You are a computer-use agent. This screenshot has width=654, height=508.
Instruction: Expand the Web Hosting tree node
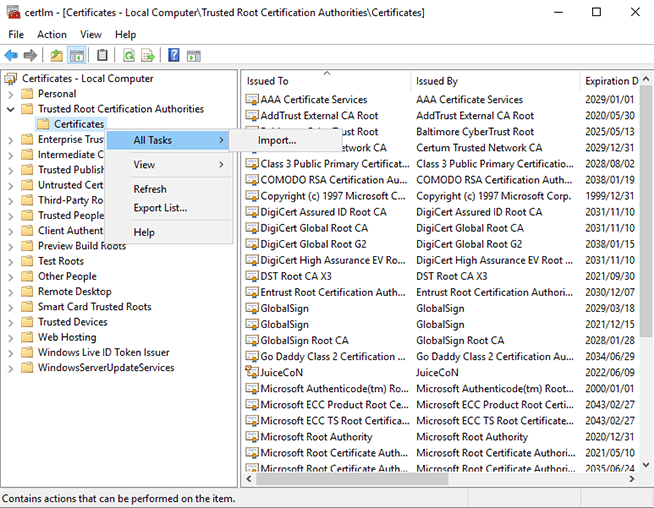(x=10, y=338)
